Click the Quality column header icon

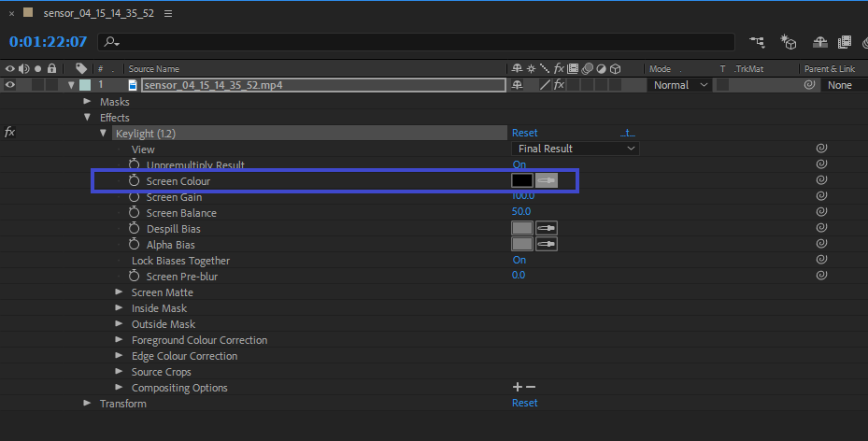[x=545, y=68]
